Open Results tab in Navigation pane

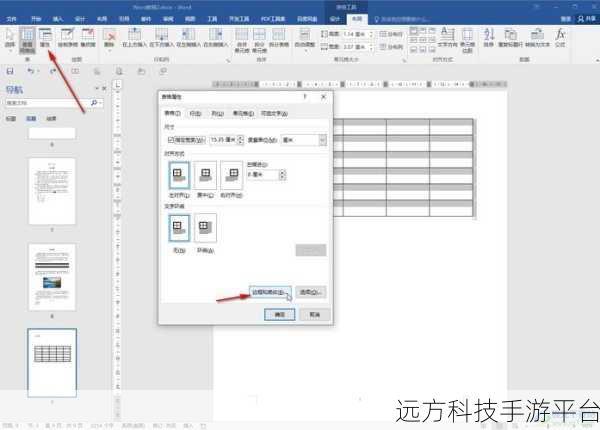click(x=51, y=119)
